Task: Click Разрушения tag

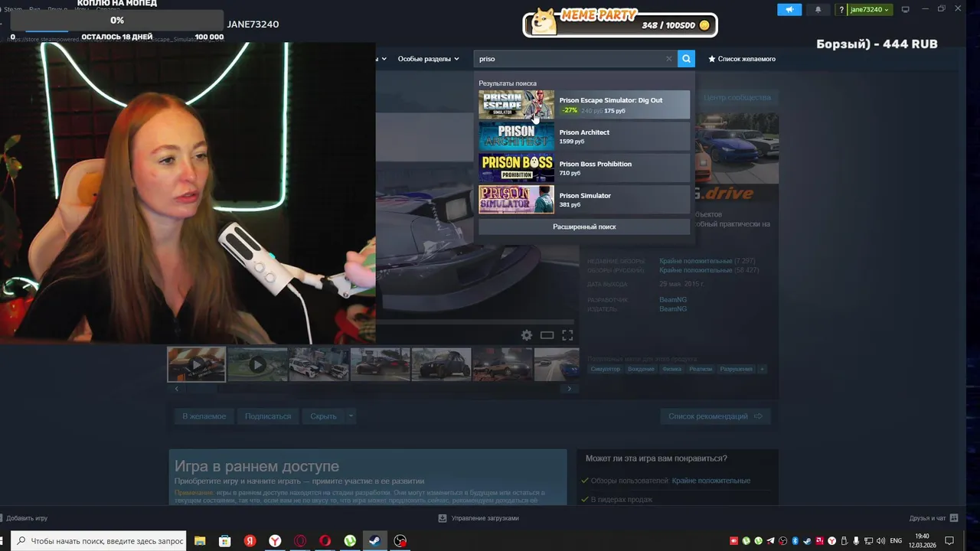Action: point(736,369)
